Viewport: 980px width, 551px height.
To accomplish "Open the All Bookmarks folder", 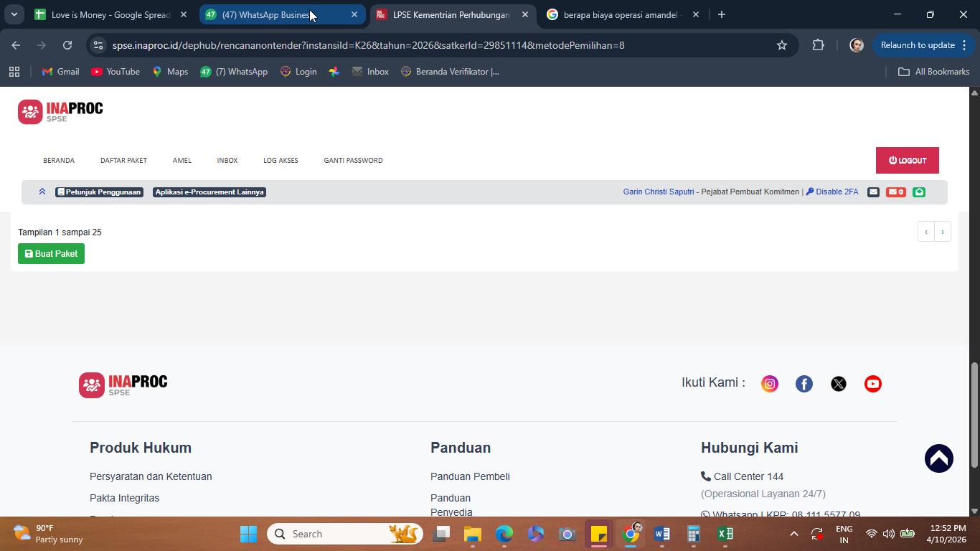I will pos(934,72).
